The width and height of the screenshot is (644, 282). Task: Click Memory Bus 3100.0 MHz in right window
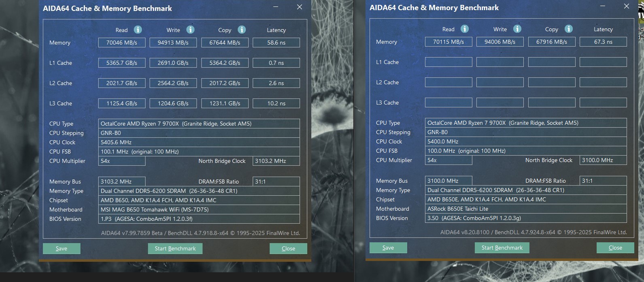tap(448, 181)
